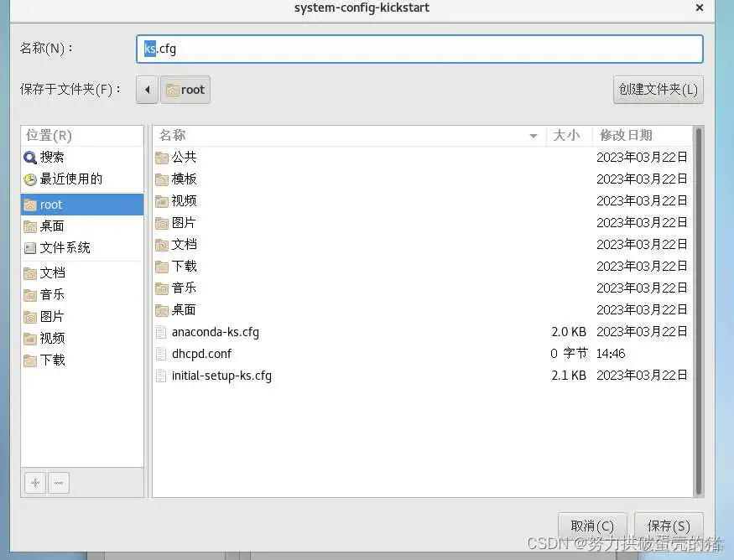
Task: Click the - remove bookmark button
Action: click(58, 483)
